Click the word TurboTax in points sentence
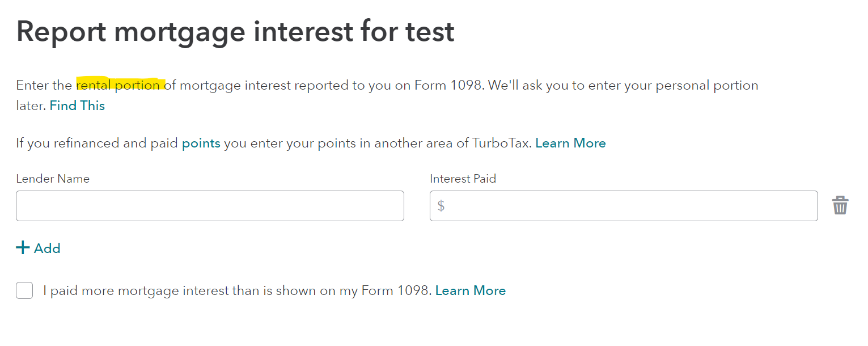868x346 pixels. (x=501, y=143)
